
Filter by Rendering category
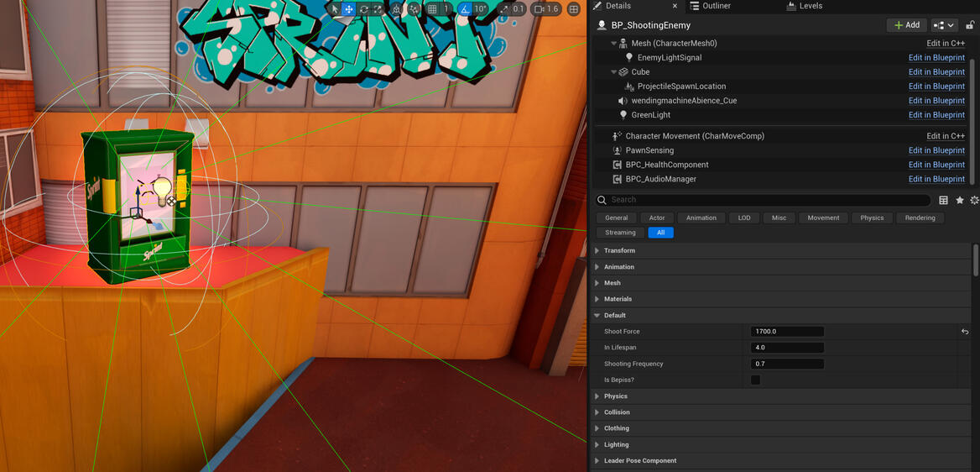[920, 218]
